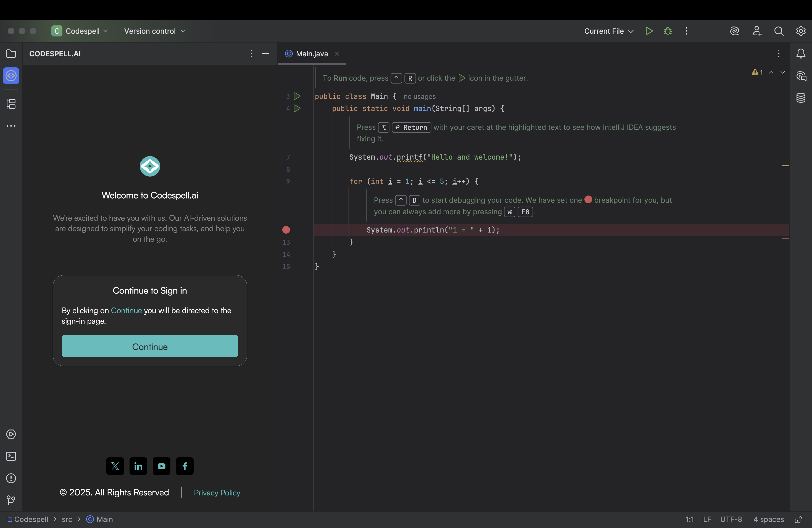Open the Current File run configuration dropdown
This screenshot has height=528, width=812.
(x=609, y=31)
